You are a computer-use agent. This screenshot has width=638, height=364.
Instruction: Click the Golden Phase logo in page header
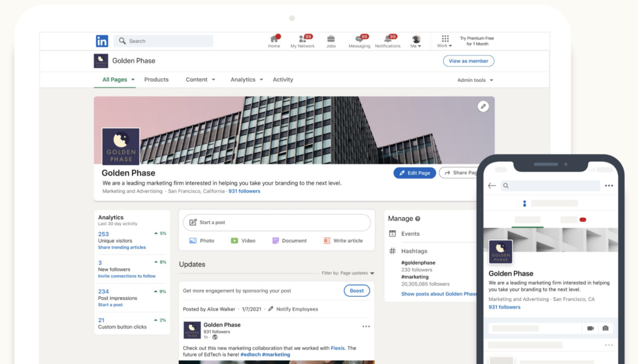101,61
